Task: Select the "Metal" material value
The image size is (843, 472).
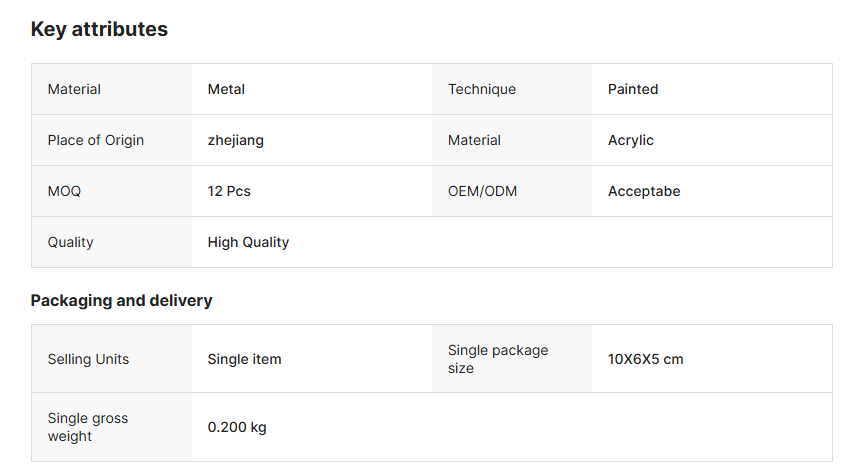Action: tap(226, 89)
